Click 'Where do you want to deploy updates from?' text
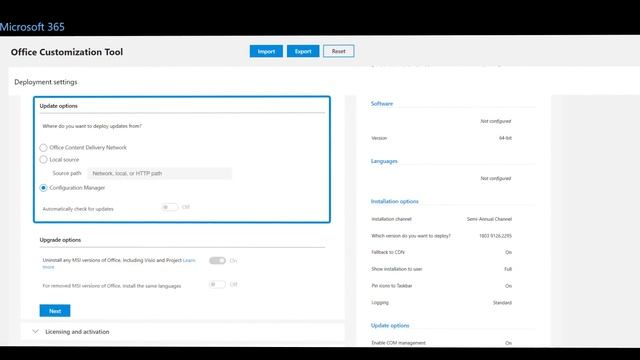The width and height of the screenshot is (640, 360). click(92, 126)
